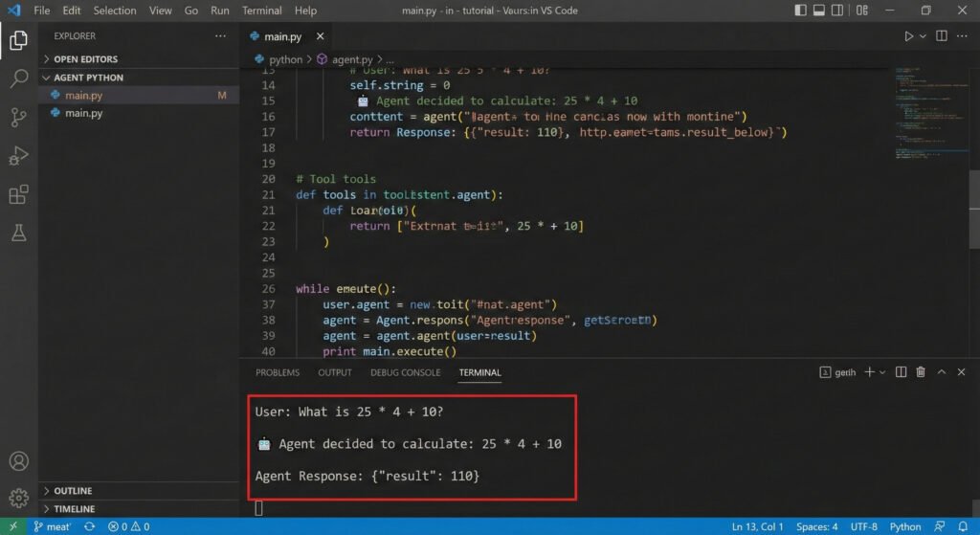Open the Testing flask icon view
Viewport: 980px width, 535px height.
pyautogui.click(x=18, y=233)
